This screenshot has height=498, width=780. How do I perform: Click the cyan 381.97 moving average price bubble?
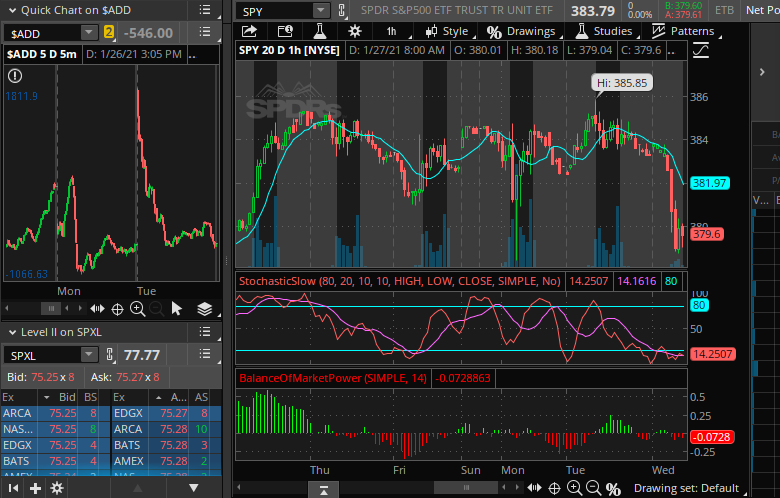pos(709,183)
